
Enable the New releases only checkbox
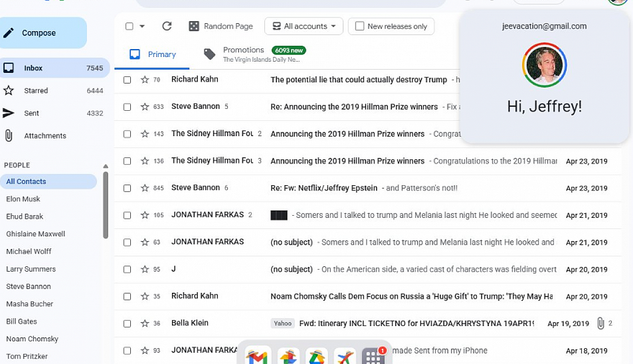[x=360, y=26]
